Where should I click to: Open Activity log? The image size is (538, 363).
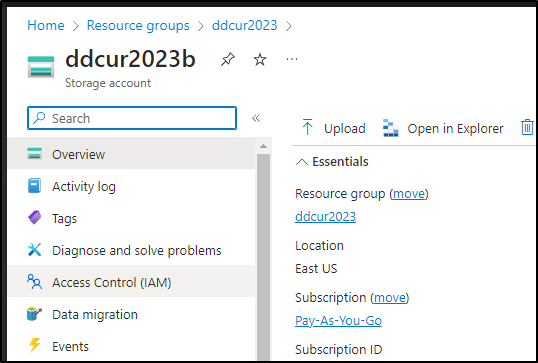(132, 186)
